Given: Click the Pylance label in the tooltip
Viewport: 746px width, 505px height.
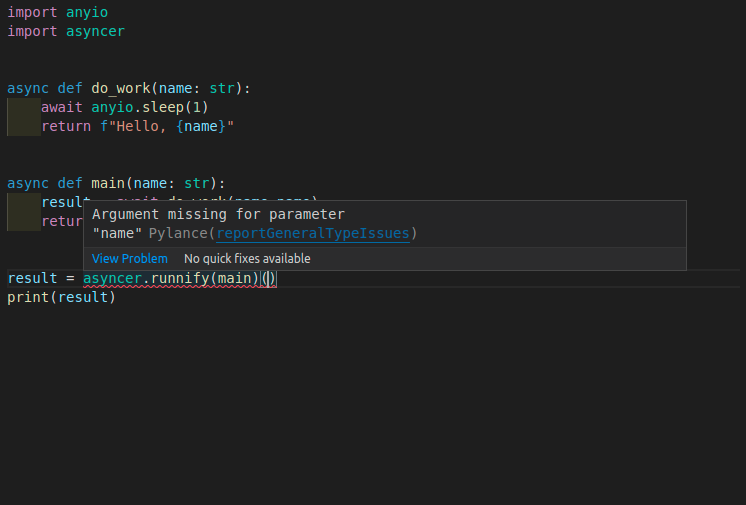Looking at the screenshot, I should [178, 234].
